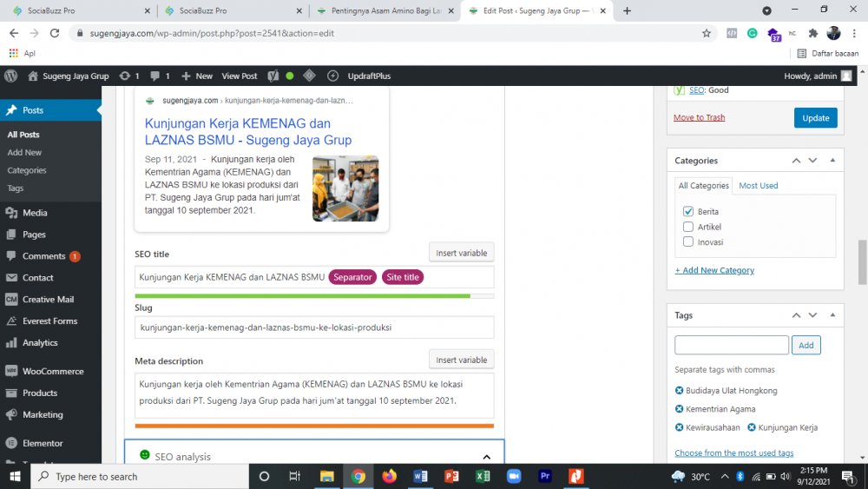868x489 pixels.
Task: Open Yoast SEO icon in admin bar
Action: coord(273,76)
